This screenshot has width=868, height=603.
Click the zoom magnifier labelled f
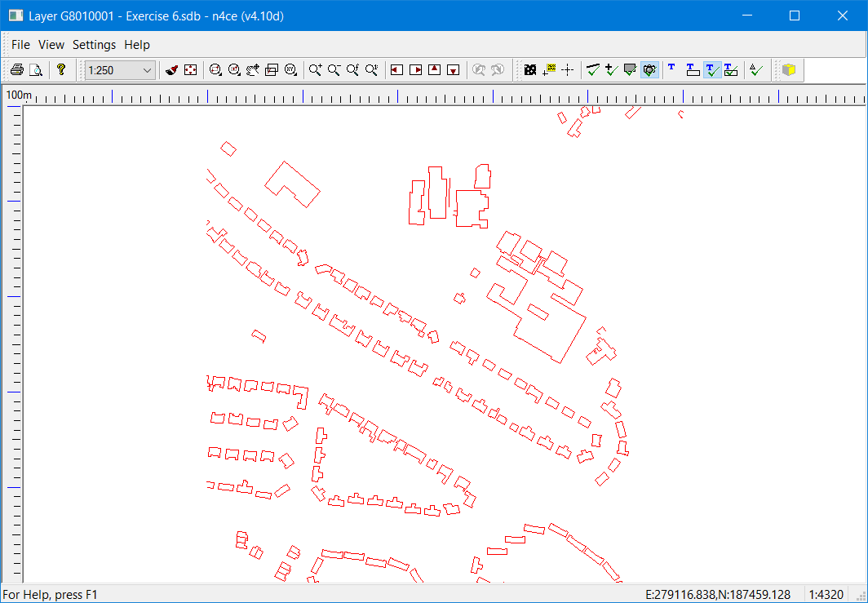(352, 70)
